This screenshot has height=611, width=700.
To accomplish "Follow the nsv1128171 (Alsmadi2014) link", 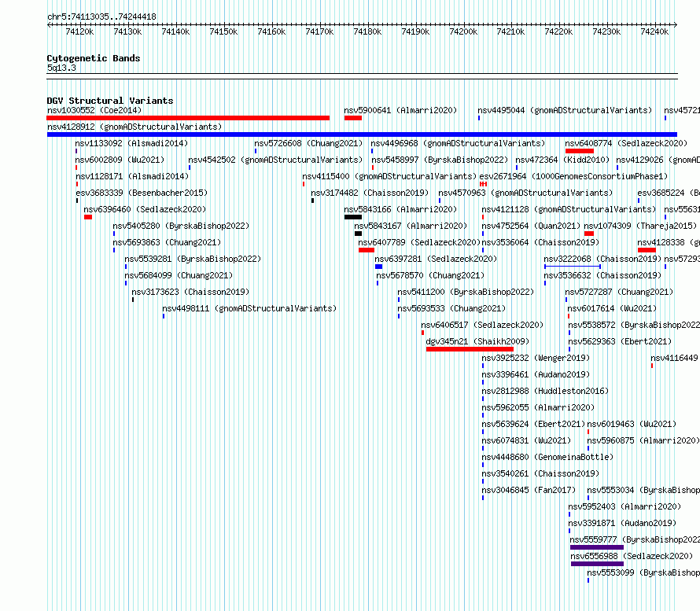I will coord(132,176).
